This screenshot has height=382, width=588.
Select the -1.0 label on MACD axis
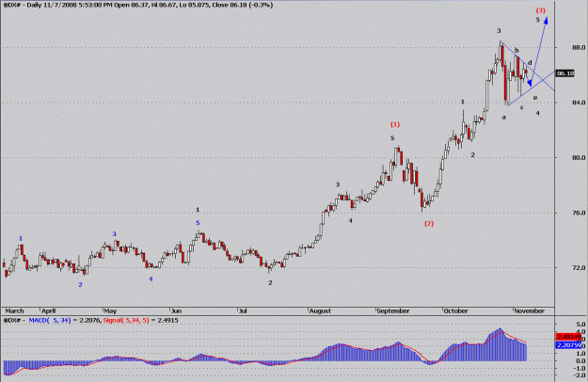coord(580,368)
